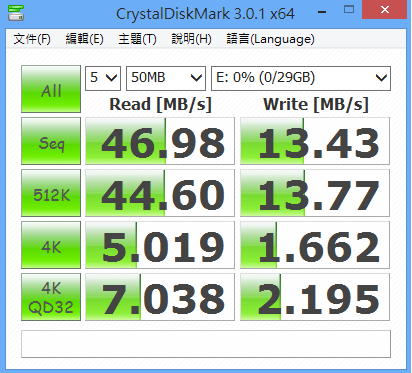412x373 pixels.
Task: Open the test size dropdown showing 50MB
Action: [166, 78]
